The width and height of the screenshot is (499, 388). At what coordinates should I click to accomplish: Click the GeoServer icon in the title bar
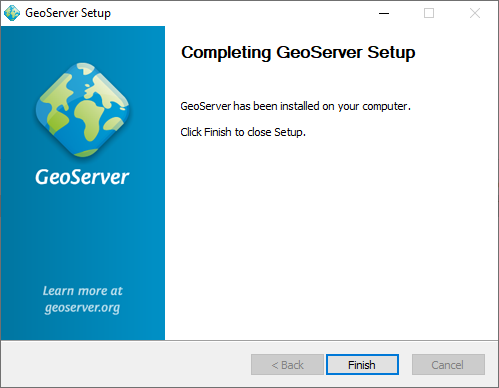12,13
